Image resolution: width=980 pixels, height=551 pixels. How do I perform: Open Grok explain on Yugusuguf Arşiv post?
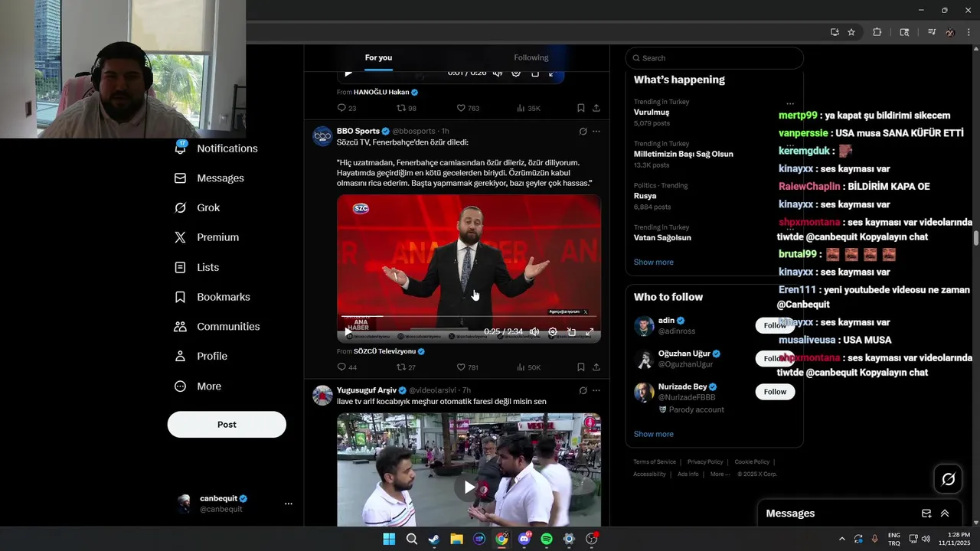coord(583,390)
